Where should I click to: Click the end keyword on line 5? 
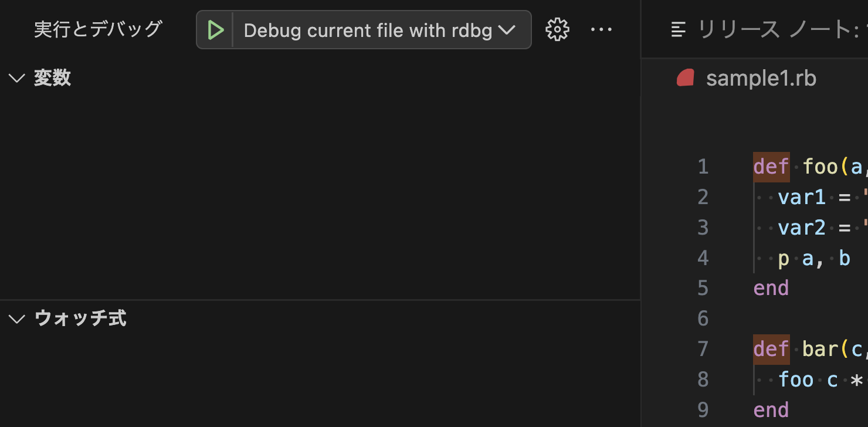tap(771, 288)
